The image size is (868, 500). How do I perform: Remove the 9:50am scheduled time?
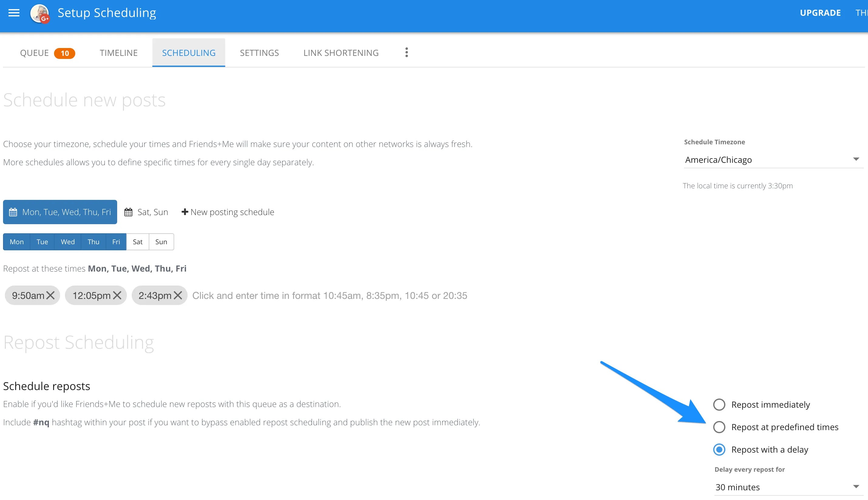(51, 295)
